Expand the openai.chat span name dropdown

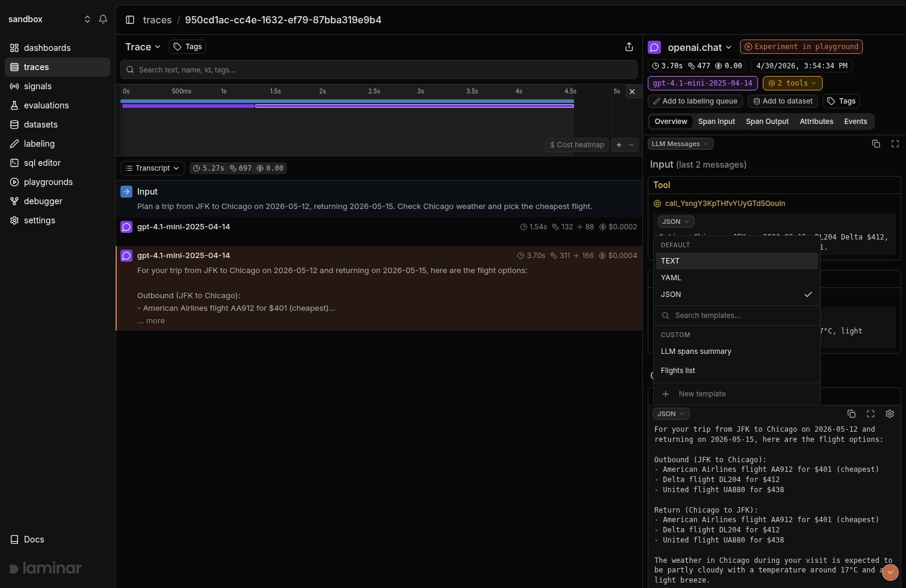pyautogui.click(x=699, y=47)
